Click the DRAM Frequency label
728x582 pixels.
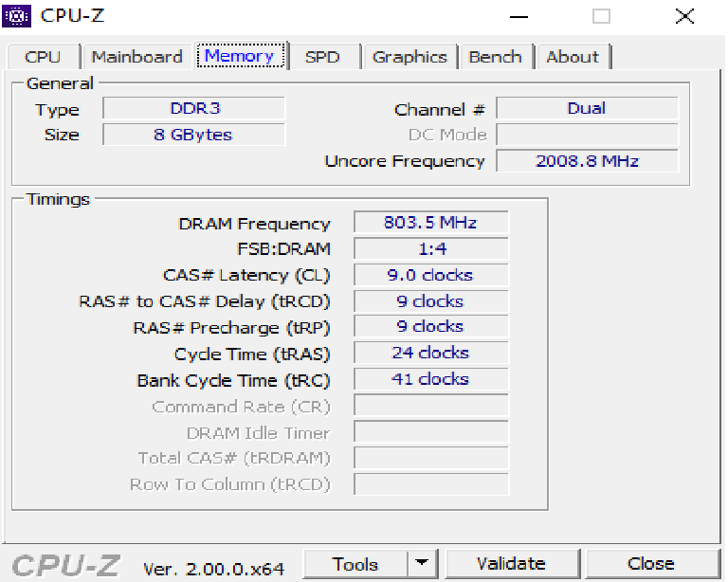tap(254, 224)
